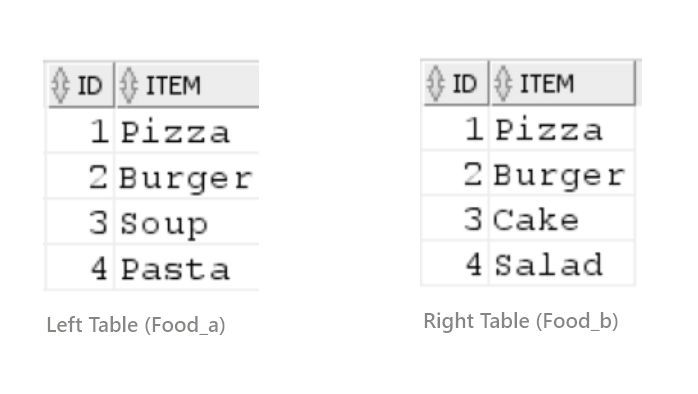Click the Cake cell in right table
The image size is (698, 394).
pos(562,219)
